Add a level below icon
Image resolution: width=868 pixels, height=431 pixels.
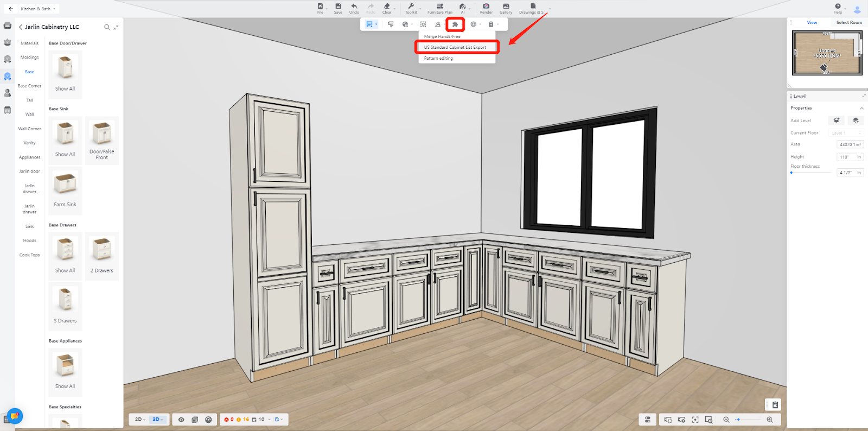tap(856, 121)
